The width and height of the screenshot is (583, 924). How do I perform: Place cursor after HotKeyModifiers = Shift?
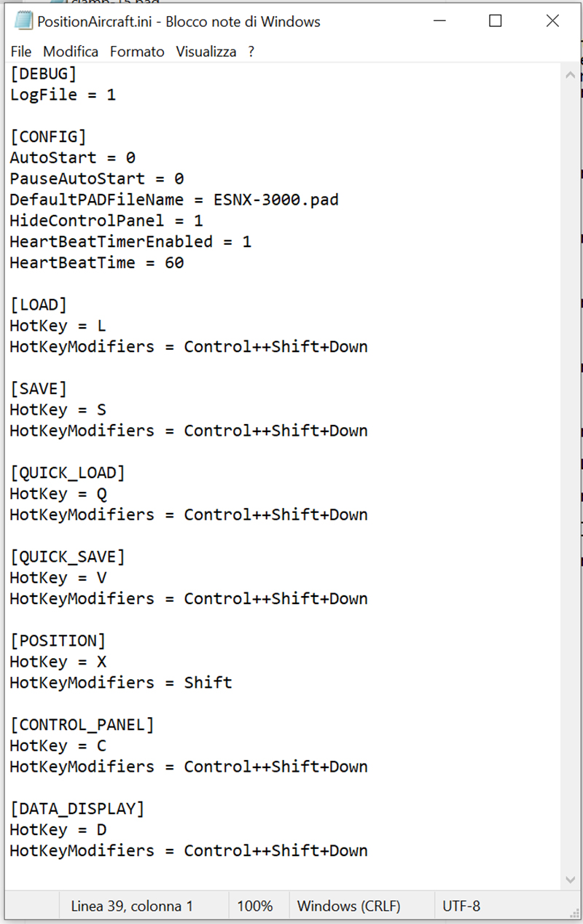pyautogui.click(x=233, y=683)
